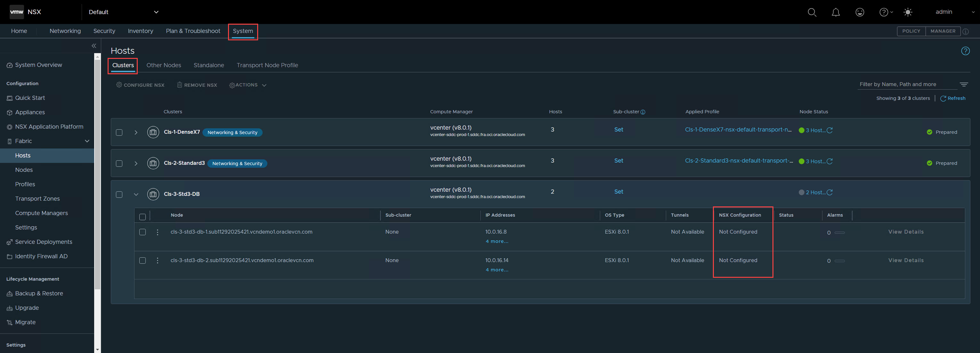Image resolution: width=980 pixels, height=353 pixels.
Task: Click the notifications bell icon
Action: 835,11
